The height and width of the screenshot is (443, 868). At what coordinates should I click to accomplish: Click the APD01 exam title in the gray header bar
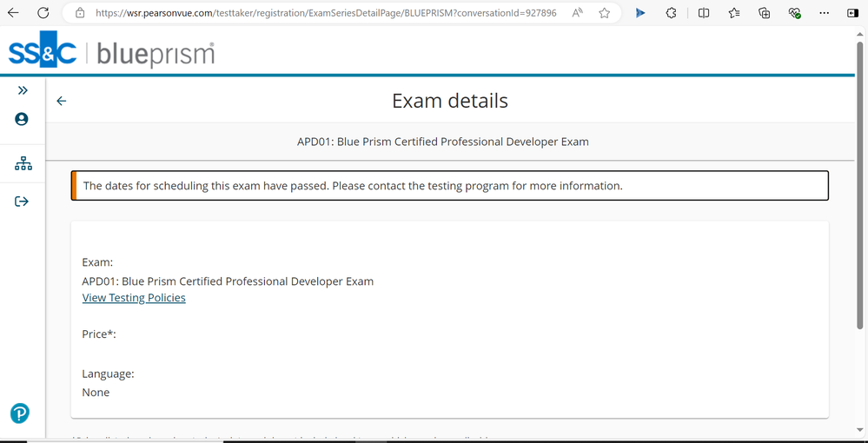443,142
